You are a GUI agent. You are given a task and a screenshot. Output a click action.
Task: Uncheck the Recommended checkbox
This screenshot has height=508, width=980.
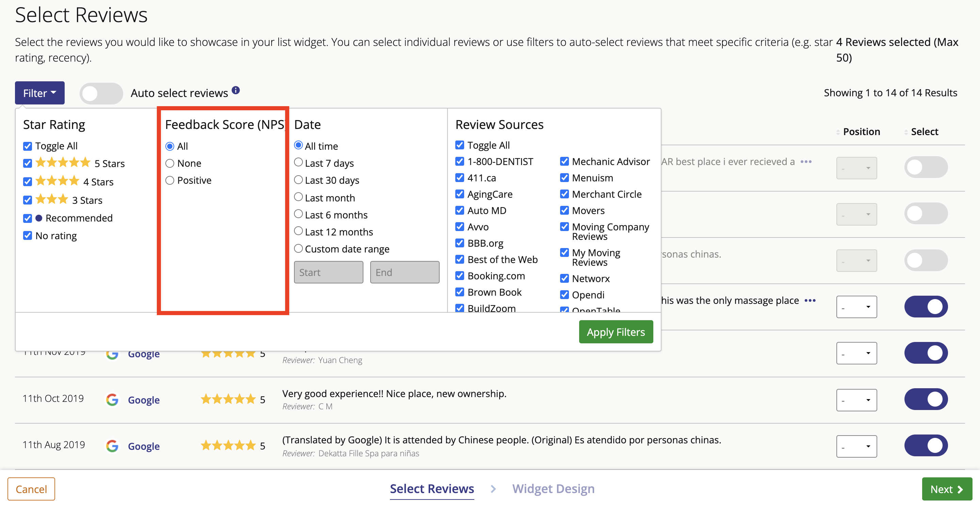(x=27, y=218)
